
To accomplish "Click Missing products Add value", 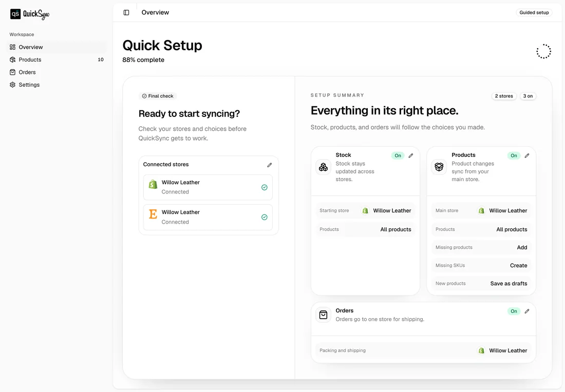I will 522,248.
